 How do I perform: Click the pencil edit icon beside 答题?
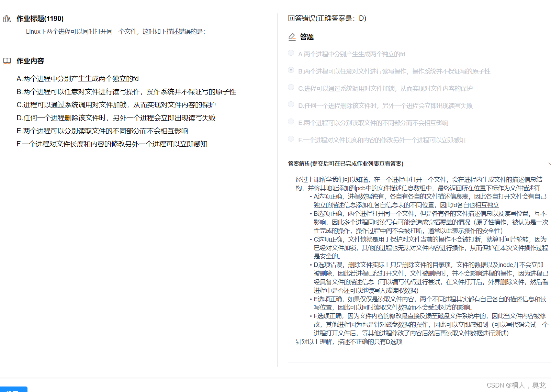pos(292,37)
